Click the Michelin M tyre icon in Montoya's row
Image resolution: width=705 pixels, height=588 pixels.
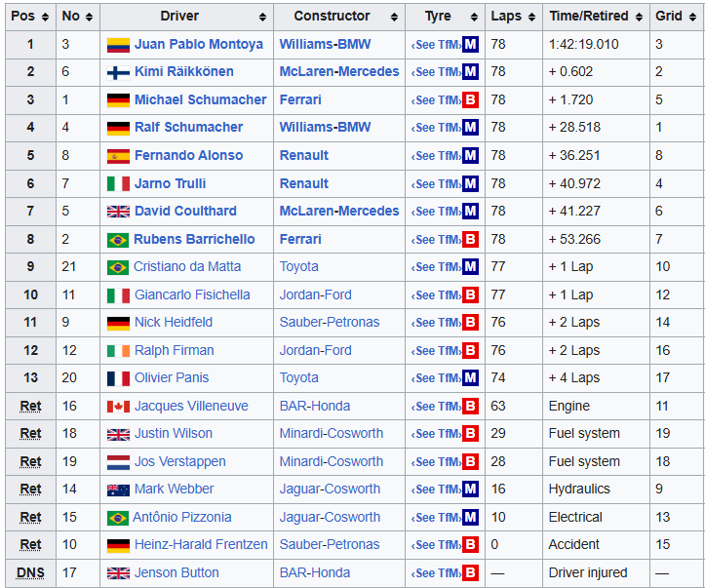coord(470,45)
